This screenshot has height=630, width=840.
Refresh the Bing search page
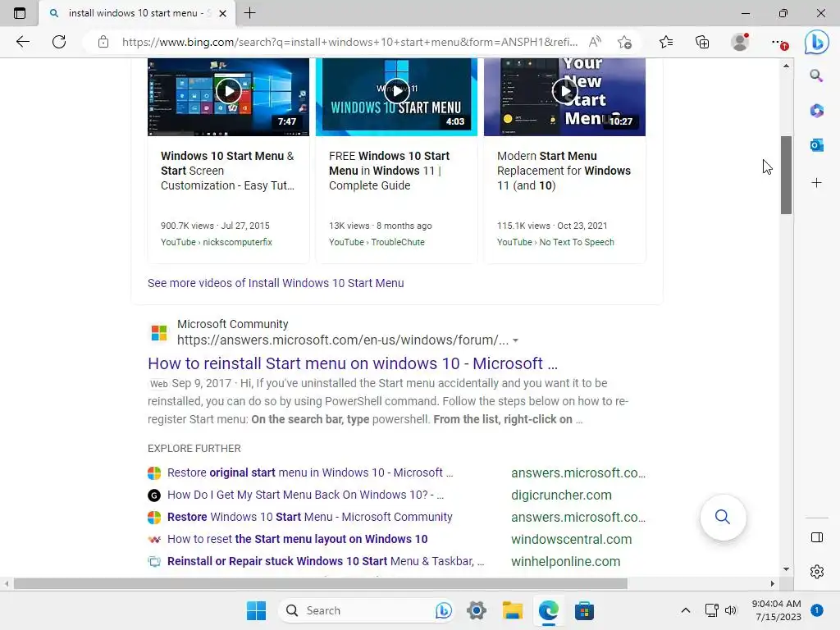coord(59,42)
